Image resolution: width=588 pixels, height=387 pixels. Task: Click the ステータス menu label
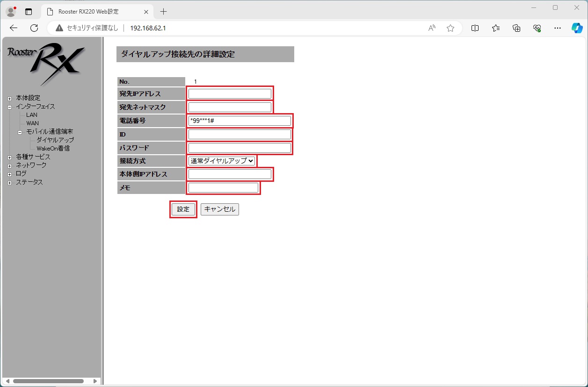(29, 182)
